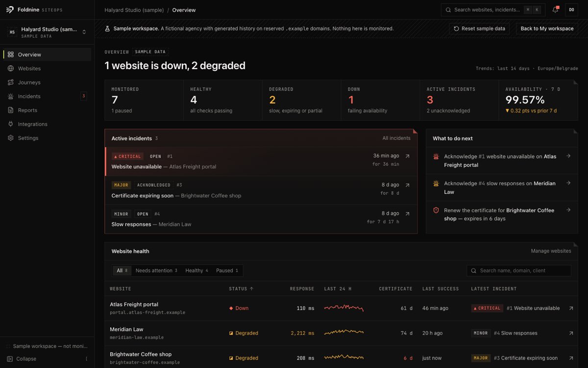Click the Brightwater Coffee shop response sparkline

(344, 358)
